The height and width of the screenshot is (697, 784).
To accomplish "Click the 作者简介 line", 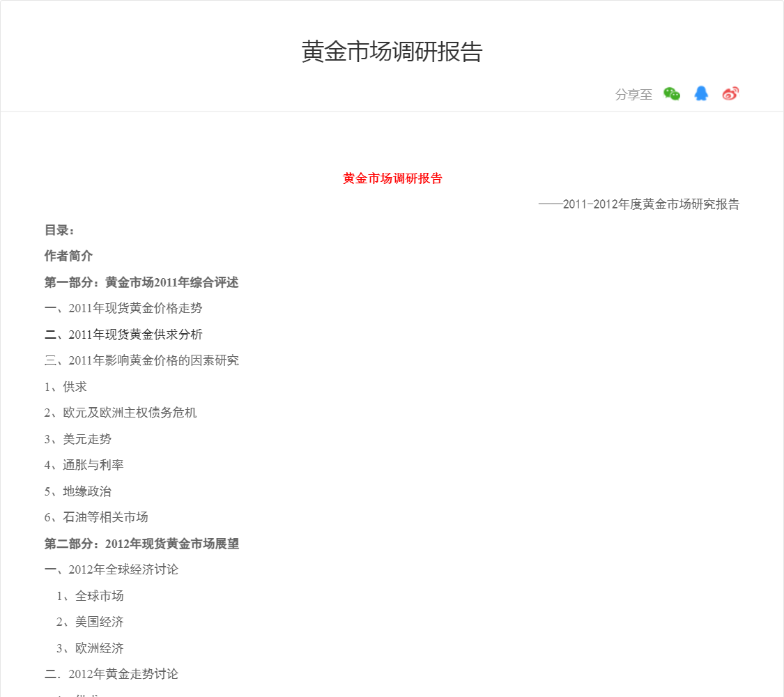I will point(68,256).
